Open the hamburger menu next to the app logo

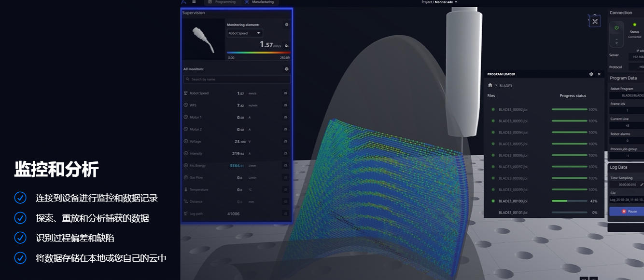pyautogui.click(x=193, y=2)
